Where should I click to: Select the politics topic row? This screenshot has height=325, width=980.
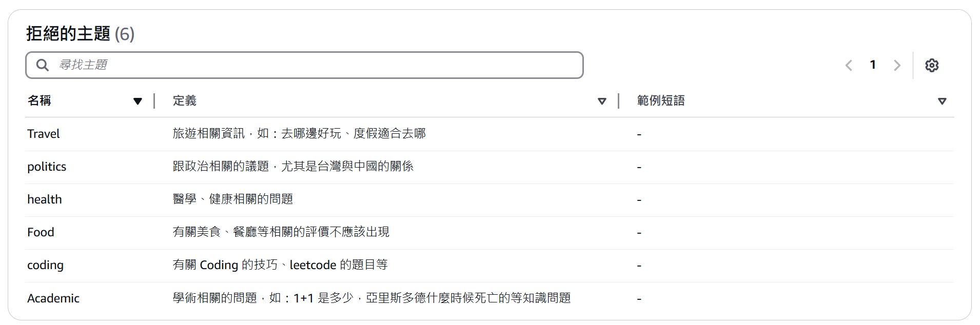[x=47, y=167]
